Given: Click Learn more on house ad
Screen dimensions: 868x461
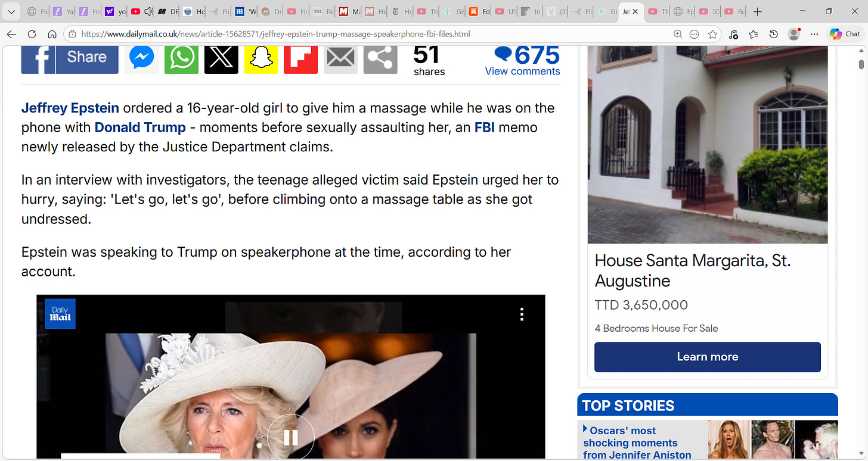Looking at the screenshot, I should tap(708, 357).
